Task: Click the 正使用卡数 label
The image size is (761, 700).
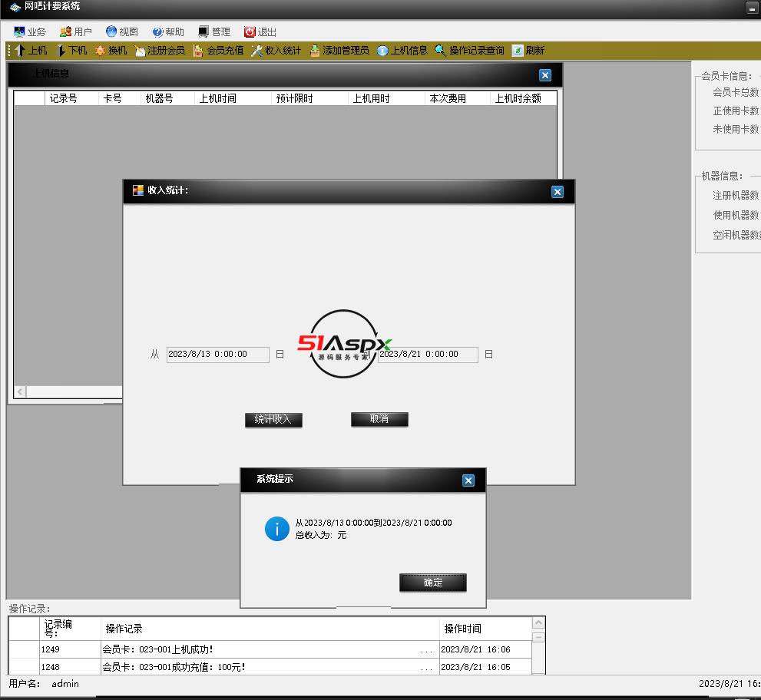Action: click(736, 111)
